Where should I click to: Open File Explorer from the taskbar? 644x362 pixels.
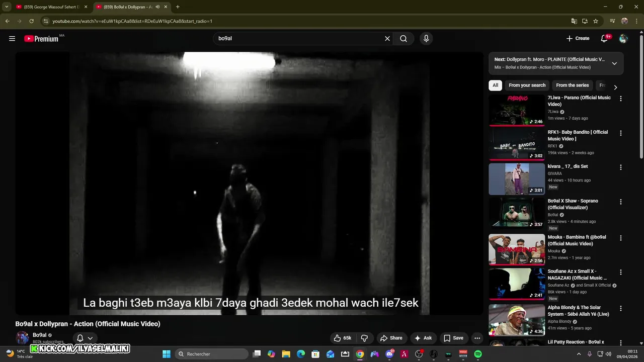[x=286, y=354]
